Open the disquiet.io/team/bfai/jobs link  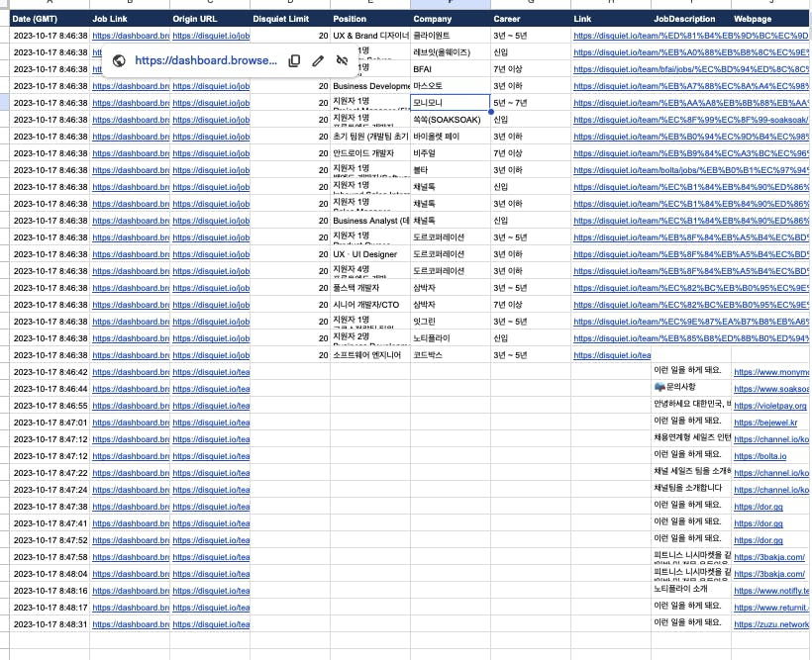click(x=691, y=69)
